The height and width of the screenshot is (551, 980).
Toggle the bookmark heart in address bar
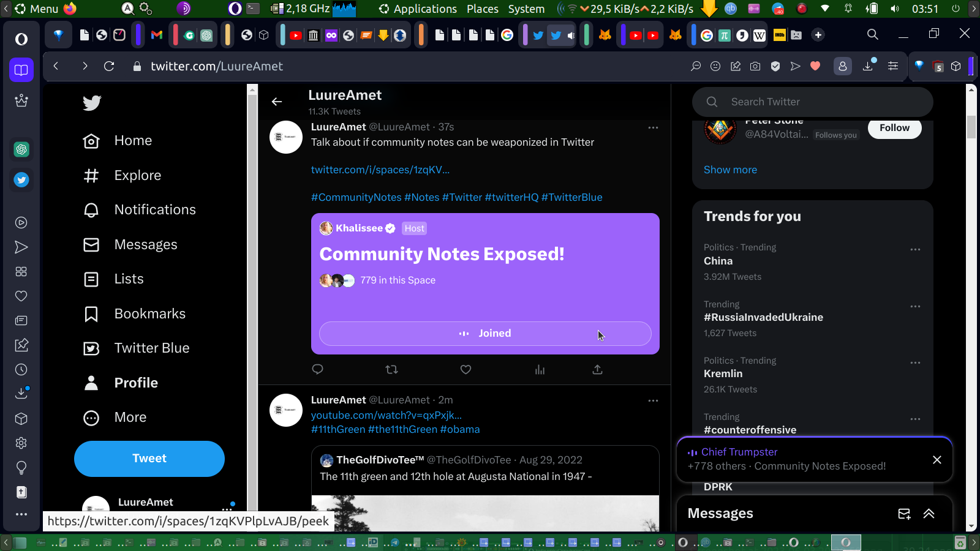(815, 66)
